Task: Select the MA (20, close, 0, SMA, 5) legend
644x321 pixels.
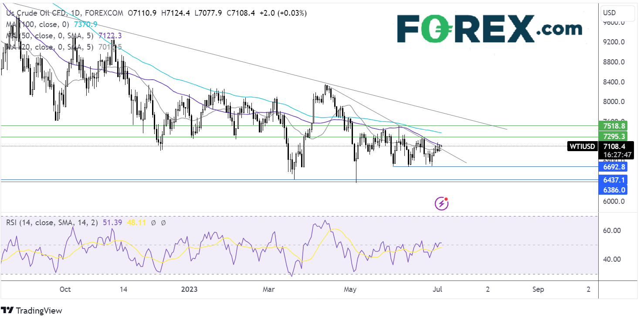Action: pyautogui.click(x=49, y=47)
